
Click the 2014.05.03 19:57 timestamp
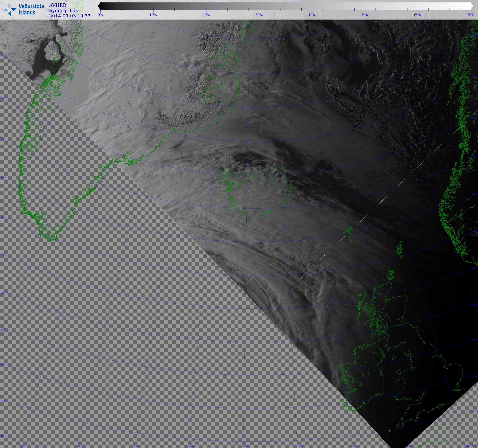point(70,16)
